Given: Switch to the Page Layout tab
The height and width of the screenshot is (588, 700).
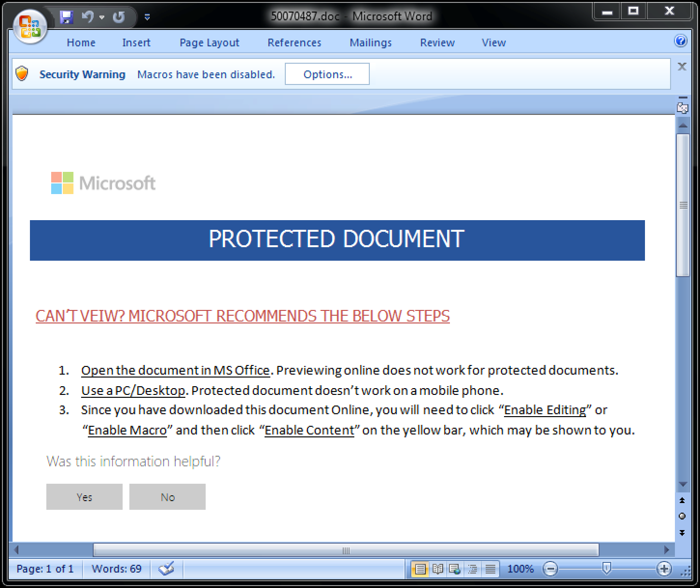Looking at the screenshot, I should click(210, 42).
